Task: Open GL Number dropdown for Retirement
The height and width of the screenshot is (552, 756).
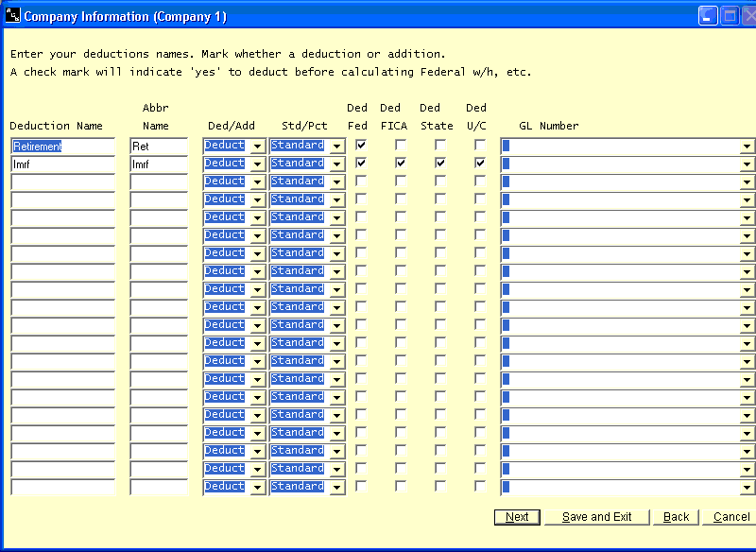Action: point(747,147)
